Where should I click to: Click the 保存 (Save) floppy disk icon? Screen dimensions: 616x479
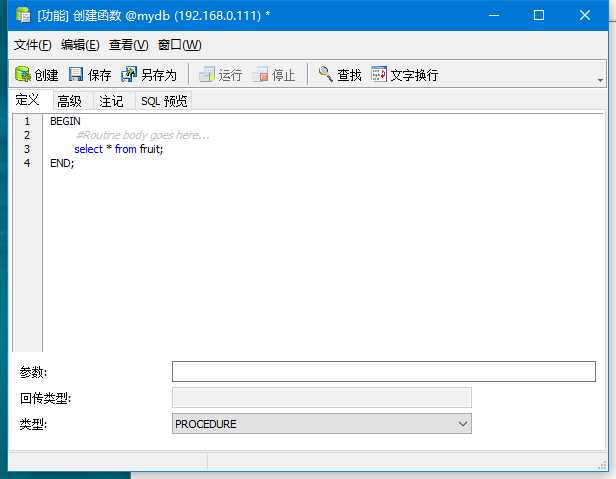pyautogui.click(x=76, y=74)
